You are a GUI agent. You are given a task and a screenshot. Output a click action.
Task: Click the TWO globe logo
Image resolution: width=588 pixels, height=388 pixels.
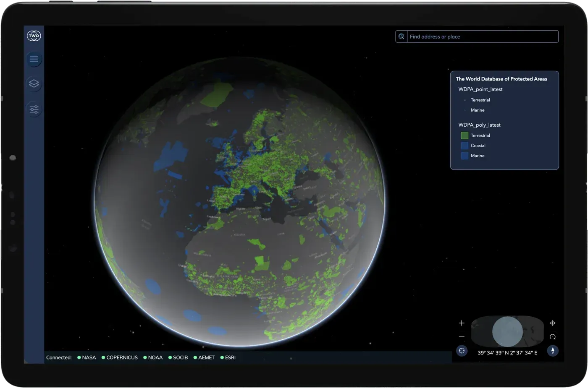point(34,36)
